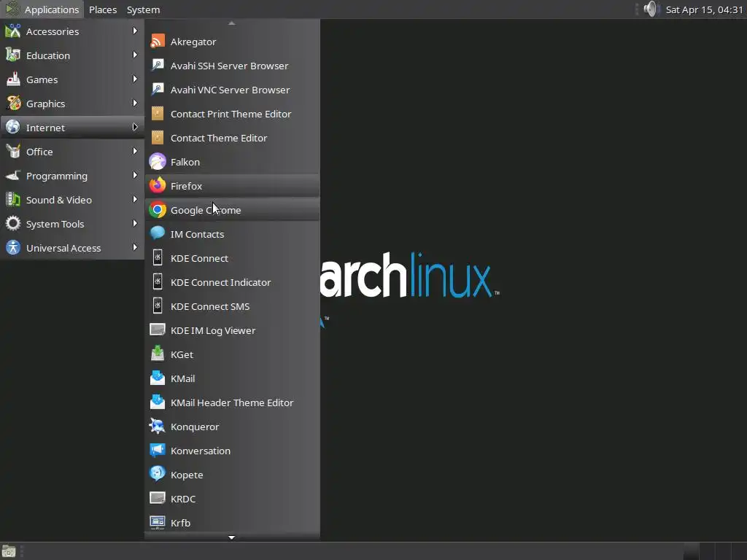The width and height of the screenshot is (747, 560).
Task: Expand the Education submenu arrow
Action: pos(135,55)
